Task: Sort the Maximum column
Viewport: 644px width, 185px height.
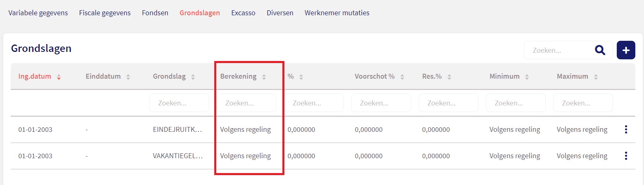Action: click(596, 77)
